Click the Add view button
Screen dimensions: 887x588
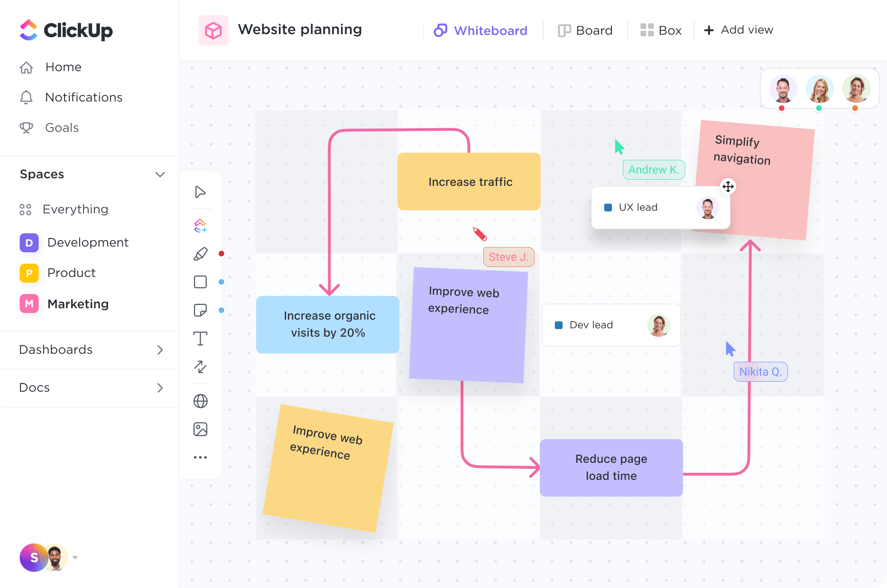tap(739, 30)
